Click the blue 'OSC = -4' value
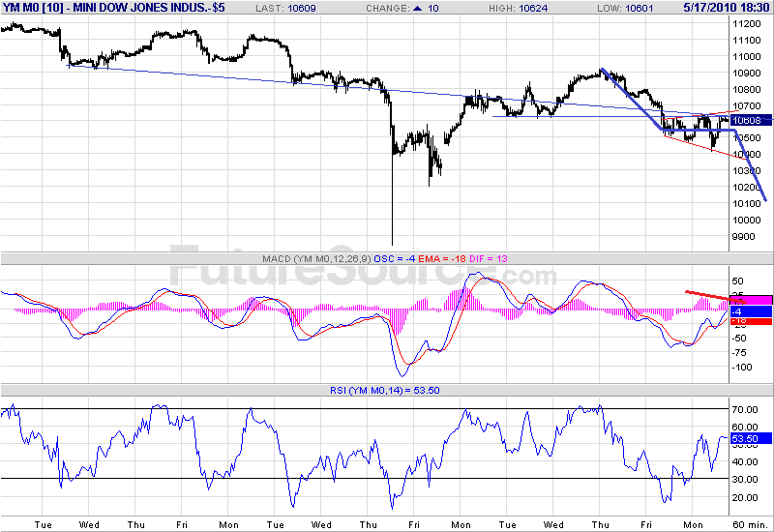The height and width of the screenshot is (532, 774). pos(395,258)
